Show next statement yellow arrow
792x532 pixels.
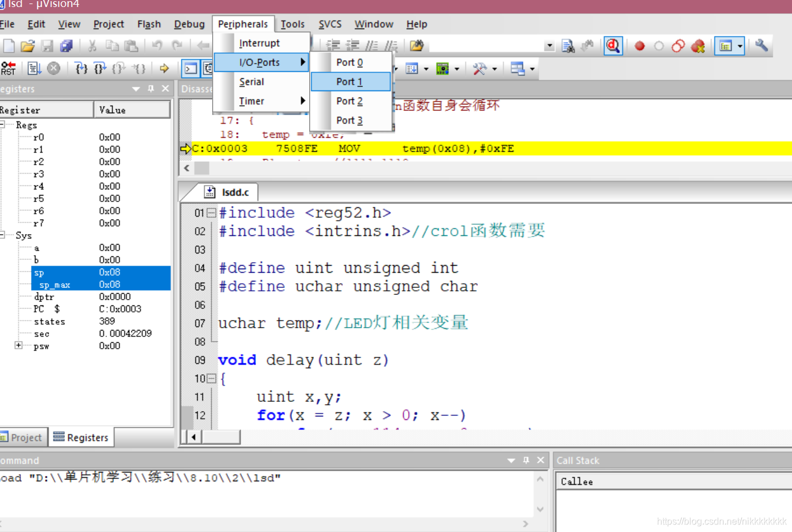point(164,68)
